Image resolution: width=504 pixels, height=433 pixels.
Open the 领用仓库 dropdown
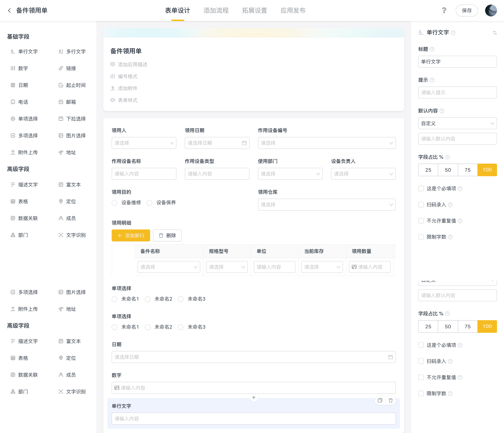(327, 205)
